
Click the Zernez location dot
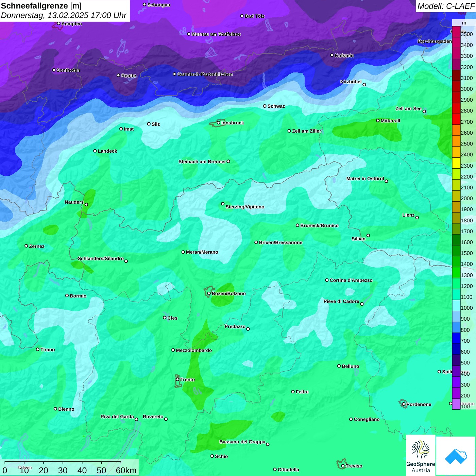click(x=26, y=246)
